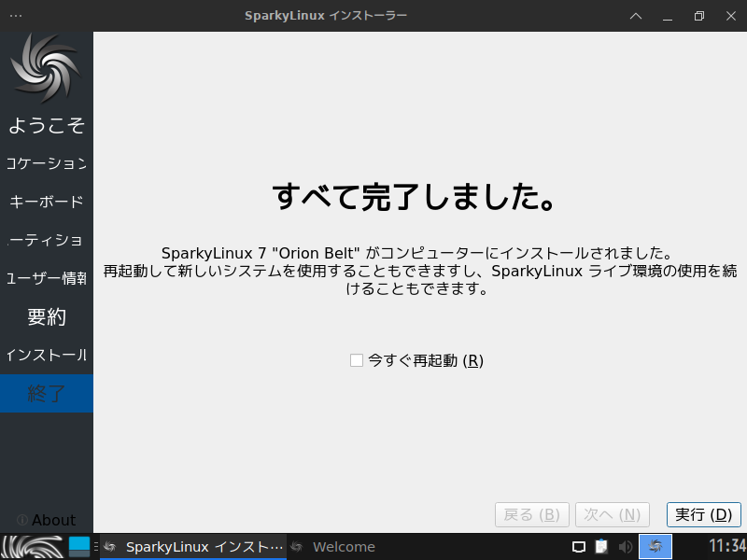Click the info icon beside About
747x560 pixels.
tap(21, 520)
